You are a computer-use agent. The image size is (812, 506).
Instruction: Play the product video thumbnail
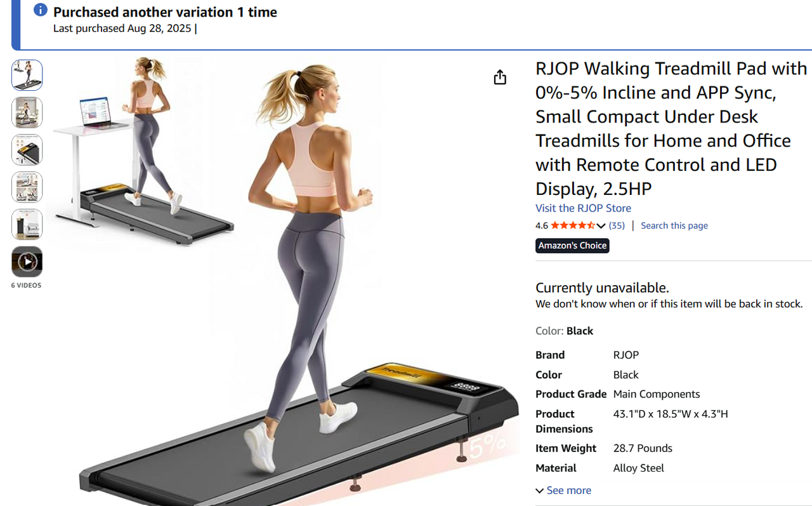27,262
